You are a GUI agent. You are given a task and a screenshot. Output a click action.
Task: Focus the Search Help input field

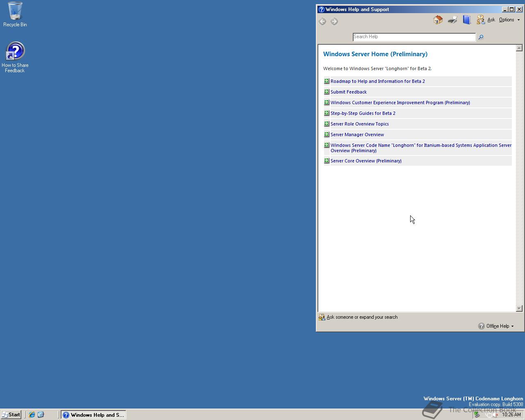tap(414, 37)
